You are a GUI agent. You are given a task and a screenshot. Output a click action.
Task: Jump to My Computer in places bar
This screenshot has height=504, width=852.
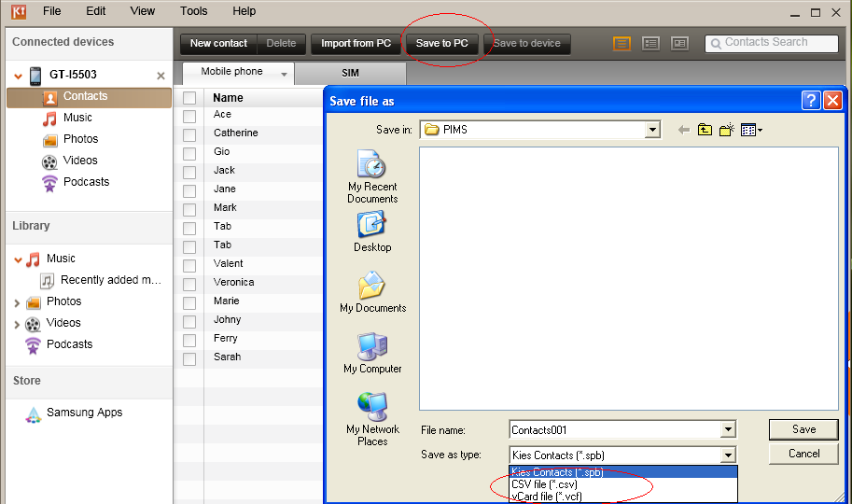pyautogui.click(x=372, y=354)
